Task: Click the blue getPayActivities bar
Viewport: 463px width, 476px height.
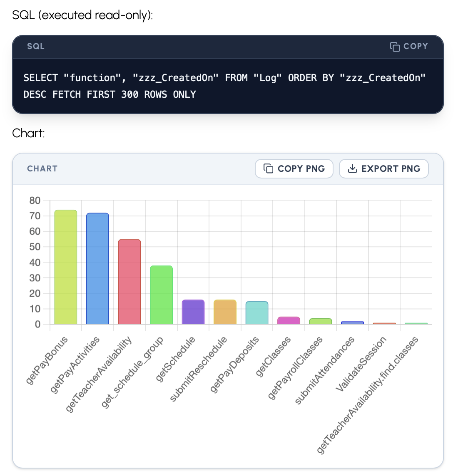Action: click(x=97, y=269)
